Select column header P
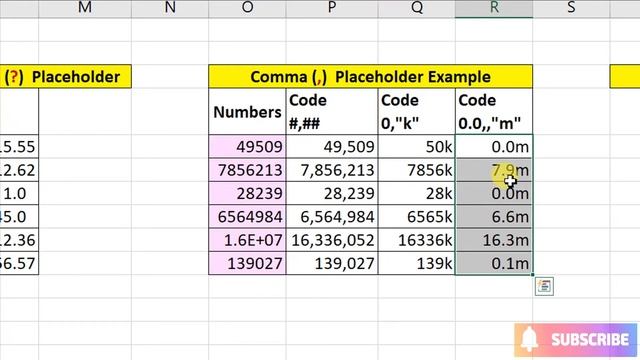The height and width of the screenshot is (360, 640). pos(332,7)
